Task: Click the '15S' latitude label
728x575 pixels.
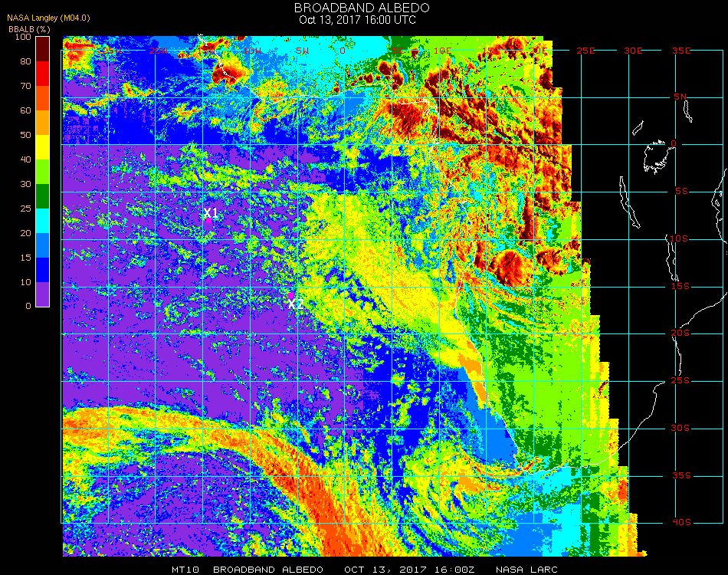Action: [680, 286]
